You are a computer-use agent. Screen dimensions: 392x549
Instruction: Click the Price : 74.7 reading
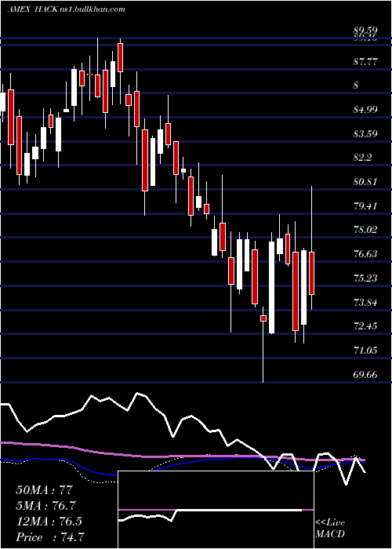pos(50,537)
